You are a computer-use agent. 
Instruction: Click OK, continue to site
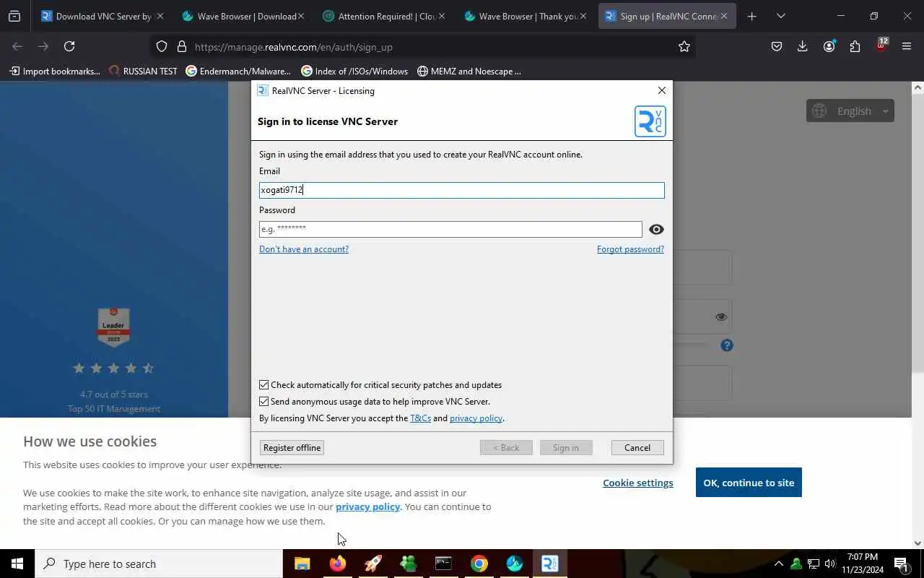click(749, 483)
